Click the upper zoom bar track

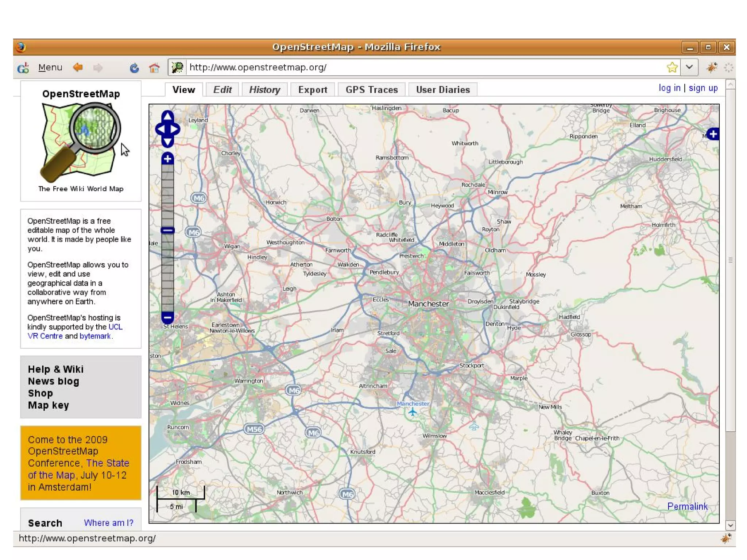(x=167, y=196)
